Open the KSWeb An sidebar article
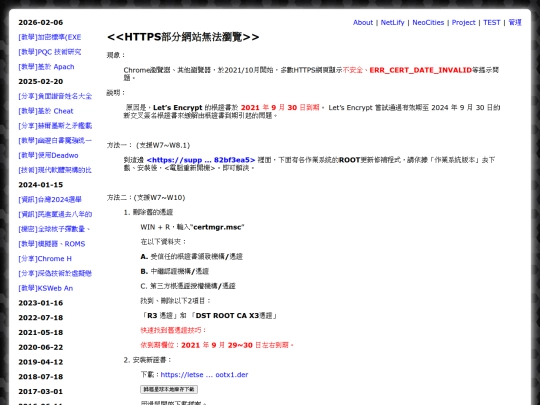Image resolution: width=540 pixels, height=405 pixels. [x=46, y=288]
